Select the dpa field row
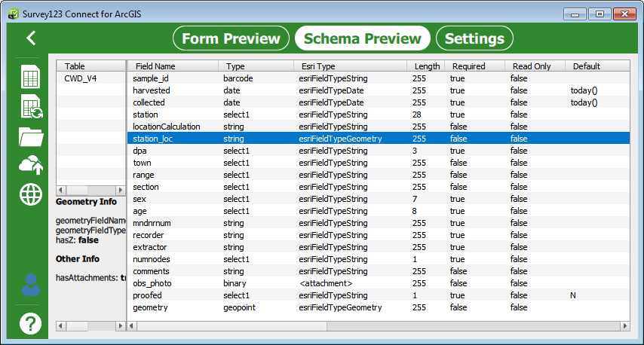644x345 pixels. 379,151
